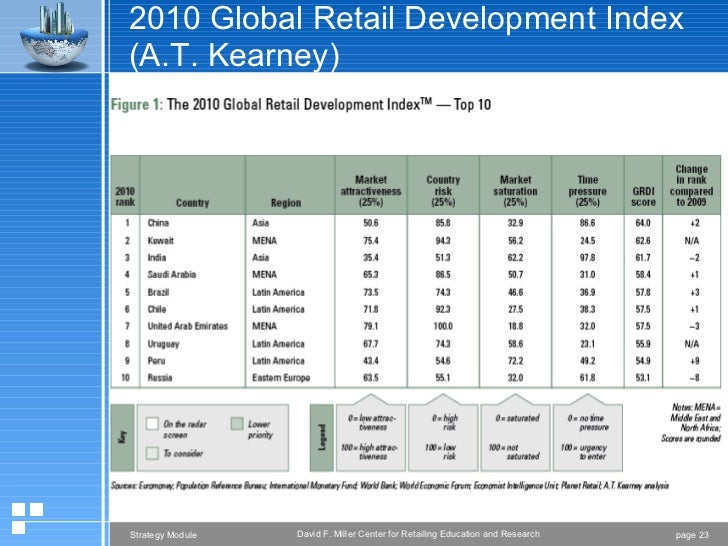This screenshot has width=728, height=546.
Task: Select 'Peru' in the Country column
Action: click(x=156, y=361)
